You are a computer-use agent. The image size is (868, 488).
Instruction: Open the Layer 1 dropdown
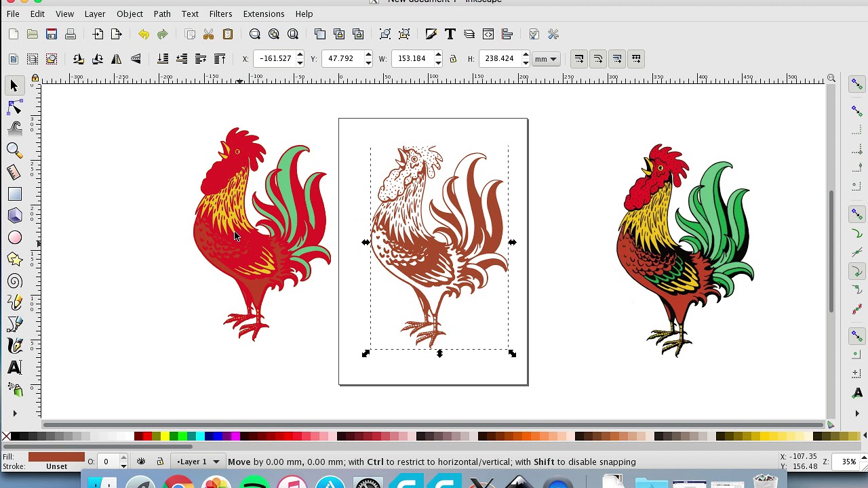pos(198,462)
